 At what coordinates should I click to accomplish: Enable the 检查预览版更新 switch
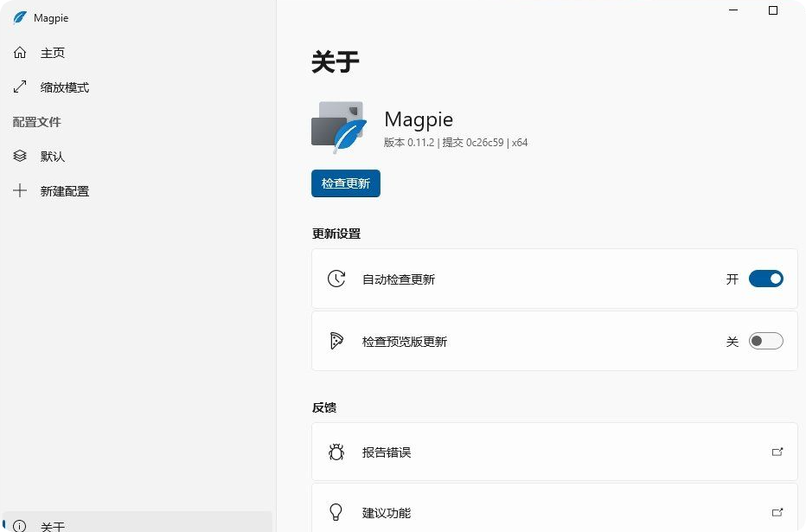pyautogui.click(x=766, y=341)
